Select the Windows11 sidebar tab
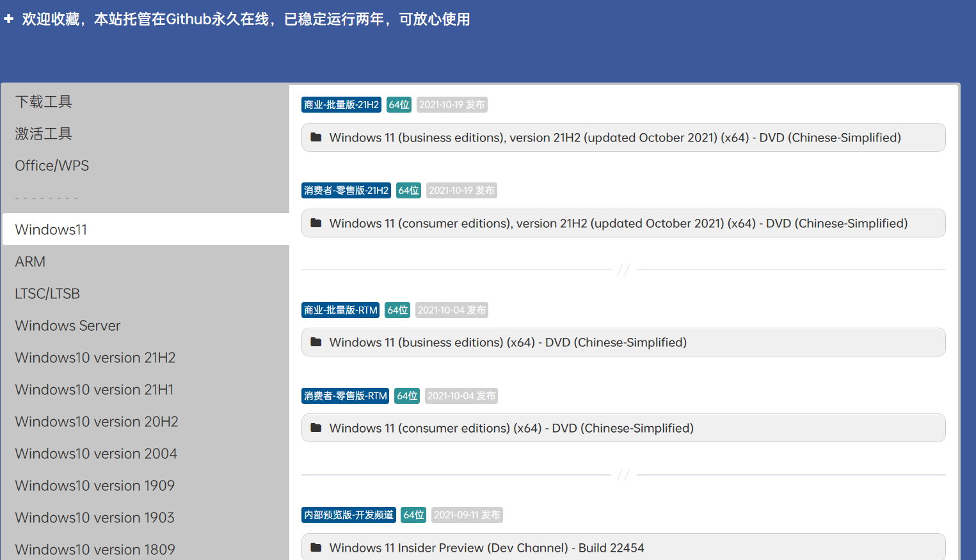Viewport: 976px width, 560px height. 51,230
